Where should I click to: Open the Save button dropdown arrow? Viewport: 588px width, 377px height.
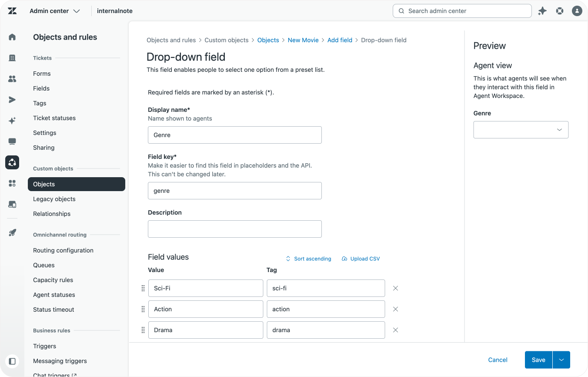pyautogui.click(x=561, y=360)
